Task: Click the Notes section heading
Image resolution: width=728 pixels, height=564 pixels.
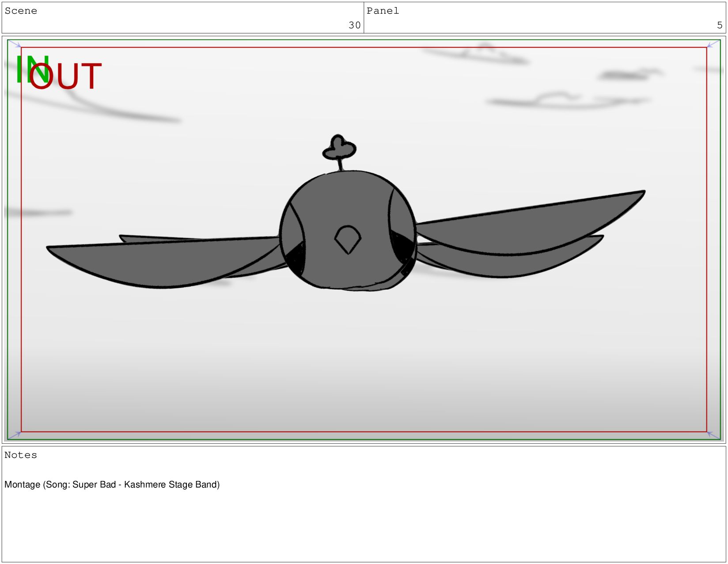Action: tap(21, 455)
